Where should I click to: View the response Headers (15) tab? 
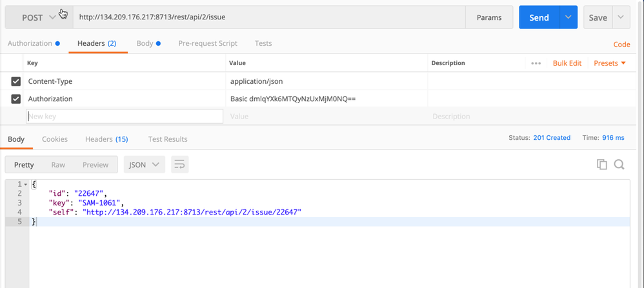[106, 139]
